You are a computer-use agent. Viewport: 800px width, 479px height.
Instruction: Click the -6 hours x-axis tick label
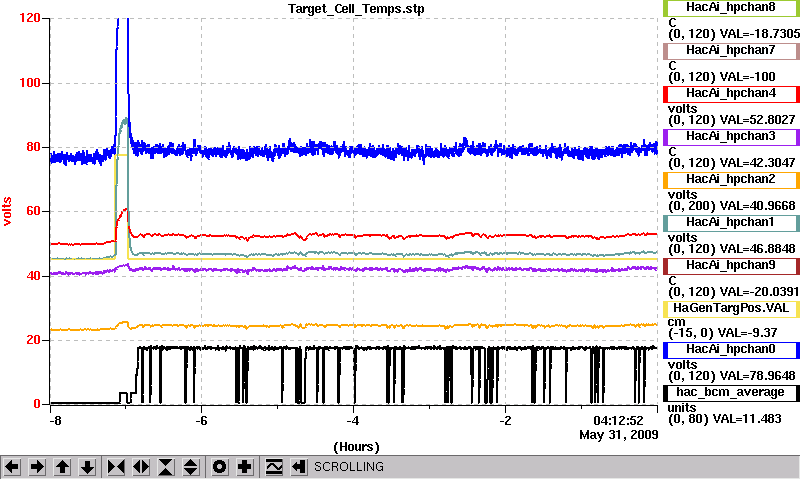(202, 421)
